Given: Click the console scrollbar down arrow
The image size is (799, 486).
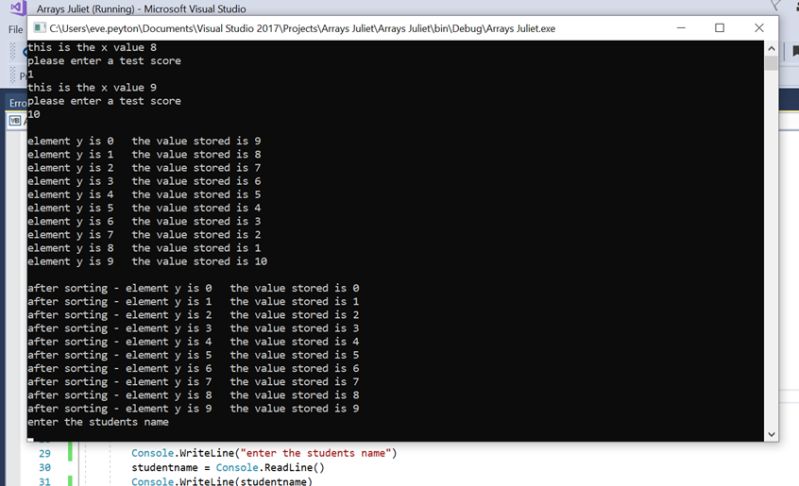Looking at the screenshot, I should 771,435.
